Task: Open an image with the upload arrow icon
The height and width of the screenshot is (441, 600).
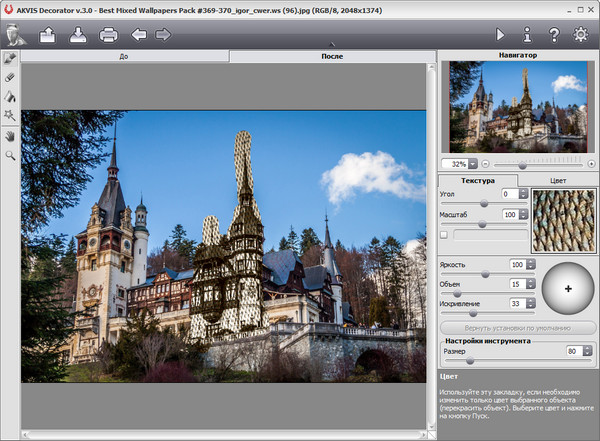Action: tap(47, 36)
